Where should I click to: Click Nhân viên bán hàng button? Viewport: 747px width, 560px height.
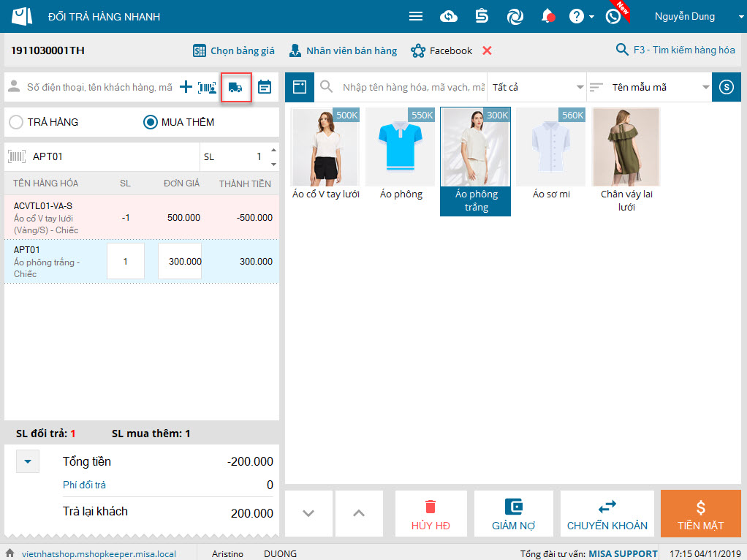[344, 50]
